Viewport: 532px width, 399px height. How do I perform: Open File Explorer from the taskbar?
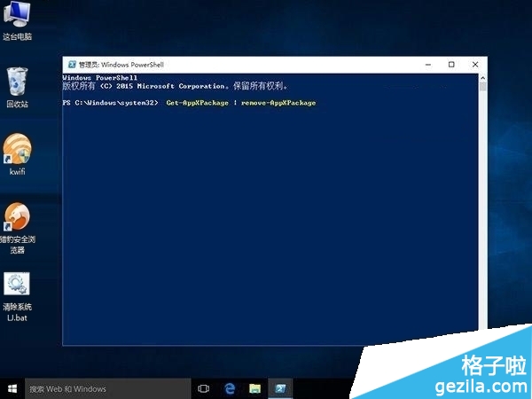coord(254,389)
